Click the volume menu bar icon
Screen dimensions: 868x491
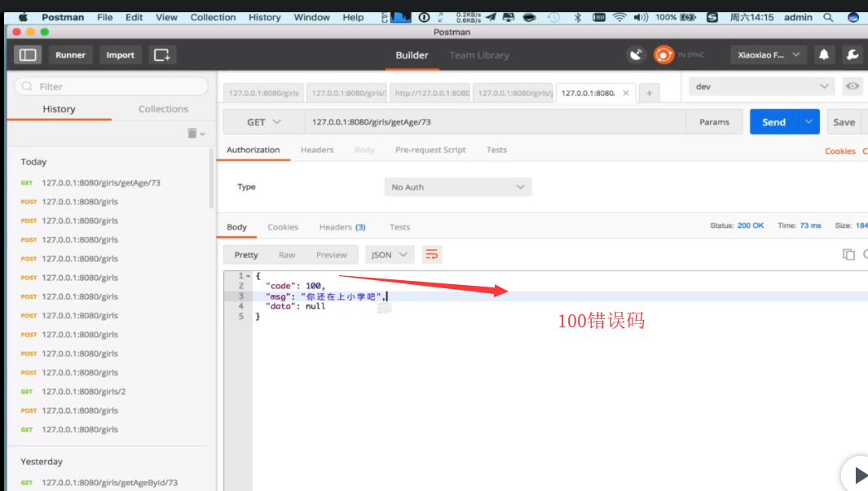[x=641, y=17]
